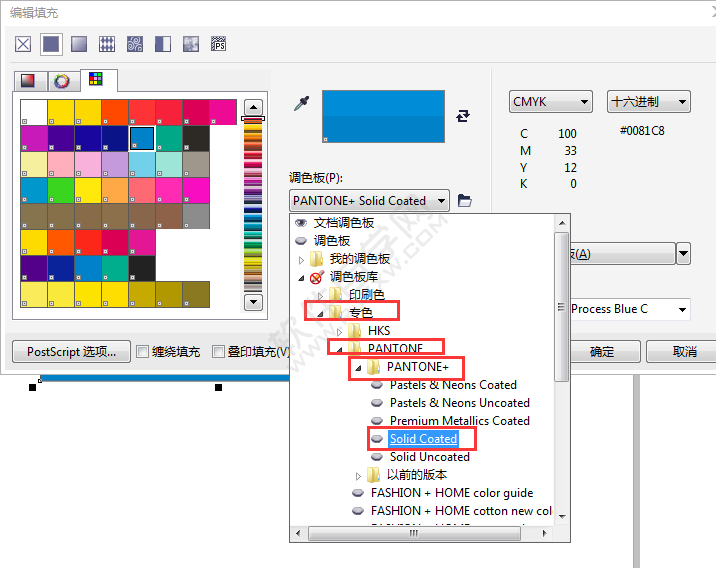
Task: Click the M value 33
Action: 570,151
